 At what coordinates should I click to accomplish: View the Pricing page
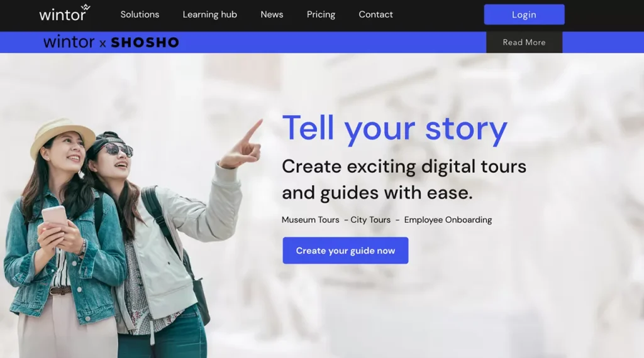click(321, 14)
